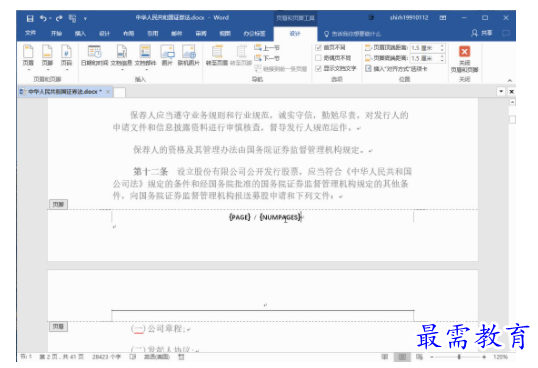Click the user account name shirh19910112
Screen dimensions: 538x368
(409, 17)
